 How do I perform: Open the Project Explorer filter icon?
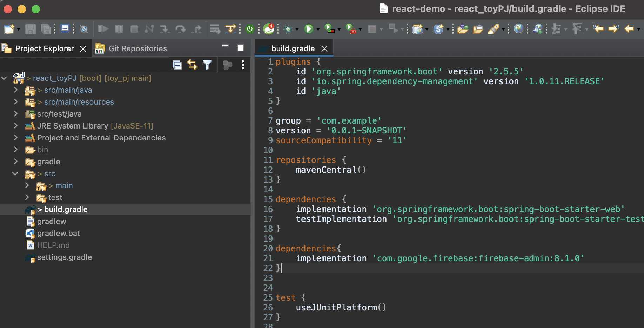207,65
